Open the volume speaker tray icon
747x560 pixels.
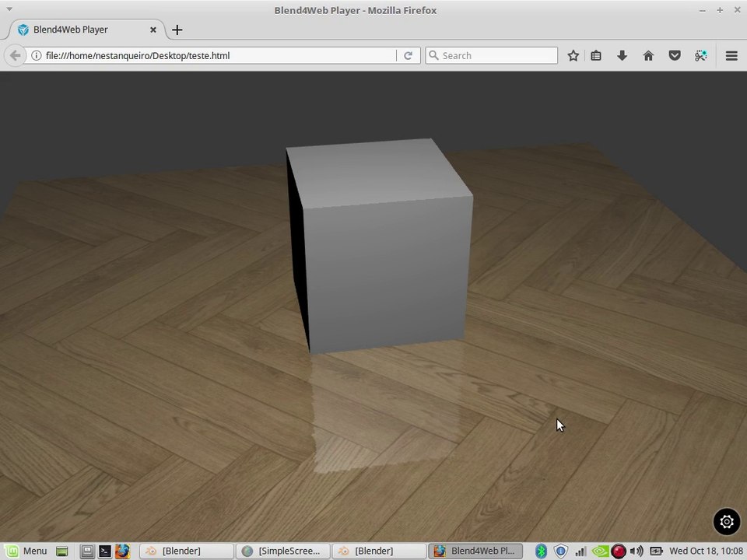(637, 551)
